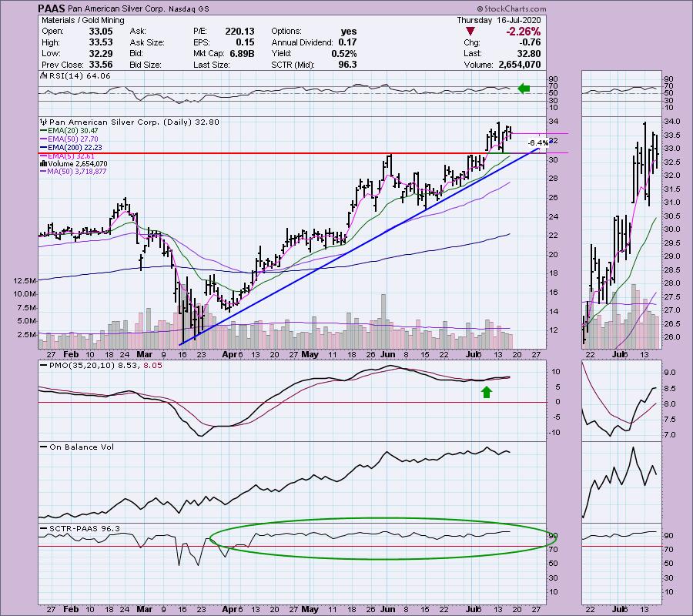
Task: Click the 7.5M volume axis label
Action: (27, 307)
